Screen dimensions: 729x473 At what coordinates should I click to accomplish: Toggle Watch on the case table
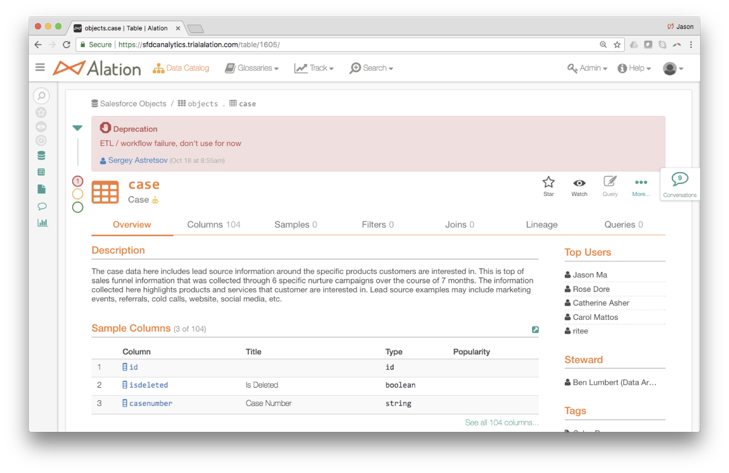[579, 186]
